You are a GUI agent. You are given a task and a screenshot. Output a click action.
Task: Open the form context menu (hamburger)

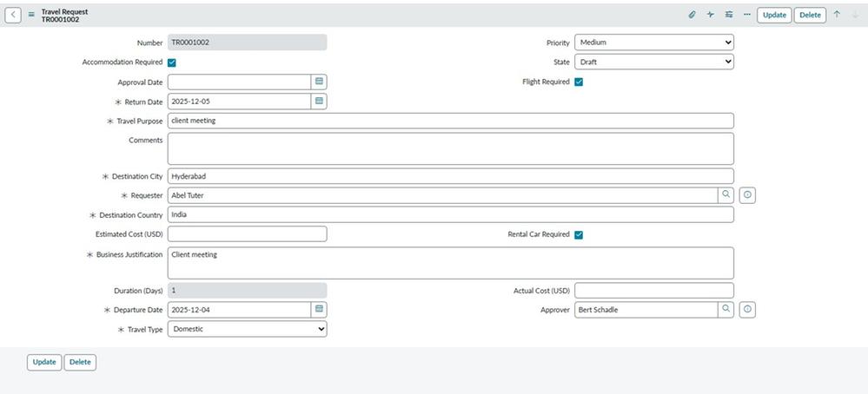(x=31, y=15)
